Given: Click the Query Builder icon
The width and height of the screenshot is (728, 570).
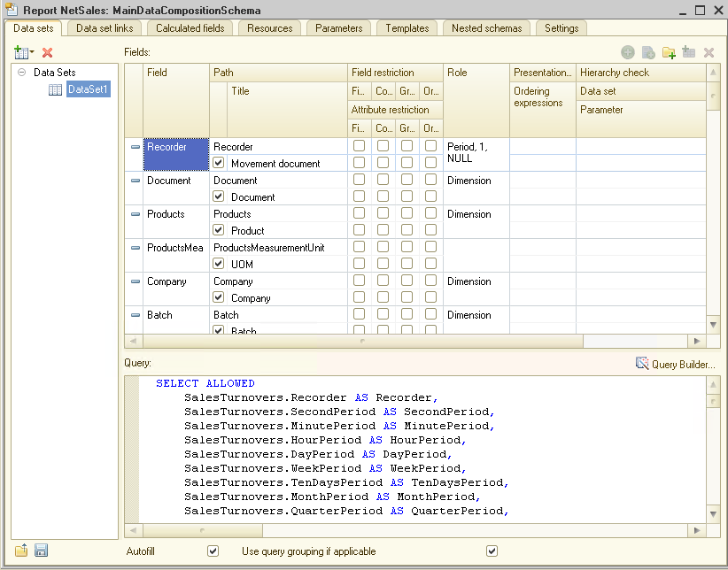Looking at the screenshot, I should click(x=642, y=364).
